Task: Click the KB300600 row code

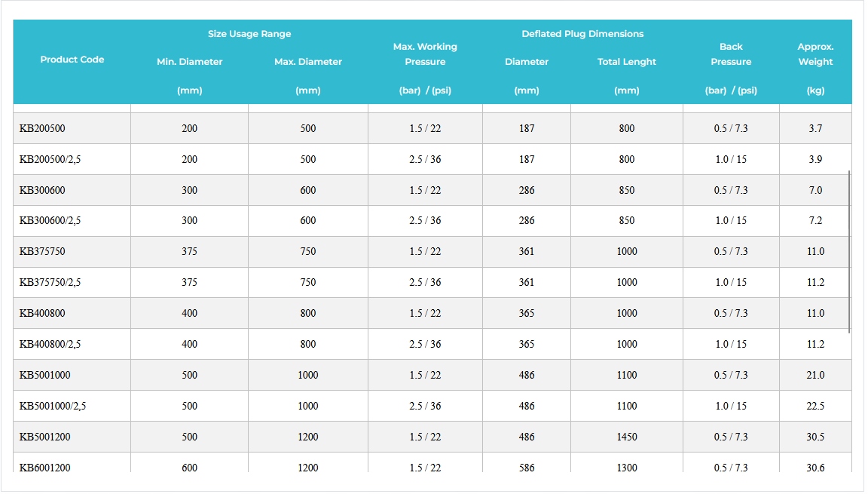Action: (x=43, y=191)
